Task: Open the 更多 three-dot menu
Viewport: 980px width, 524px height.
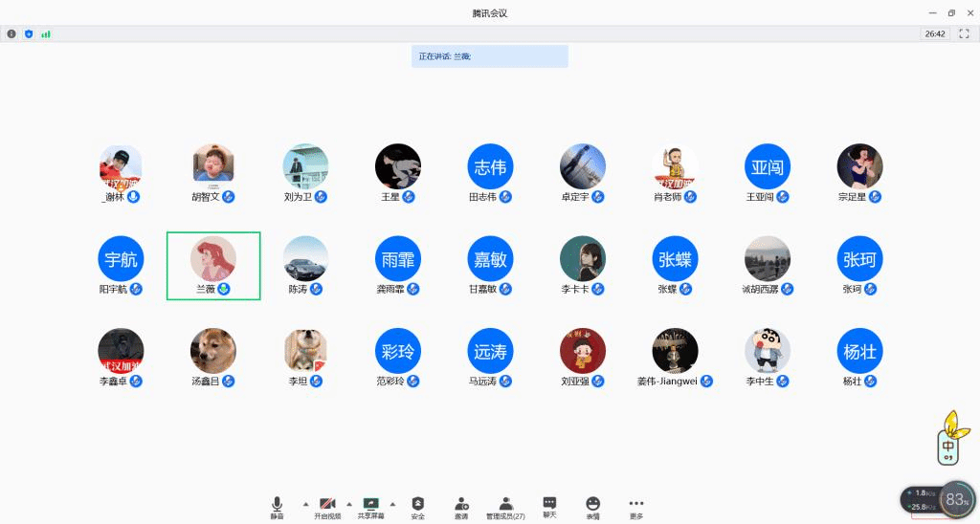Action: (x=636, y=508)
